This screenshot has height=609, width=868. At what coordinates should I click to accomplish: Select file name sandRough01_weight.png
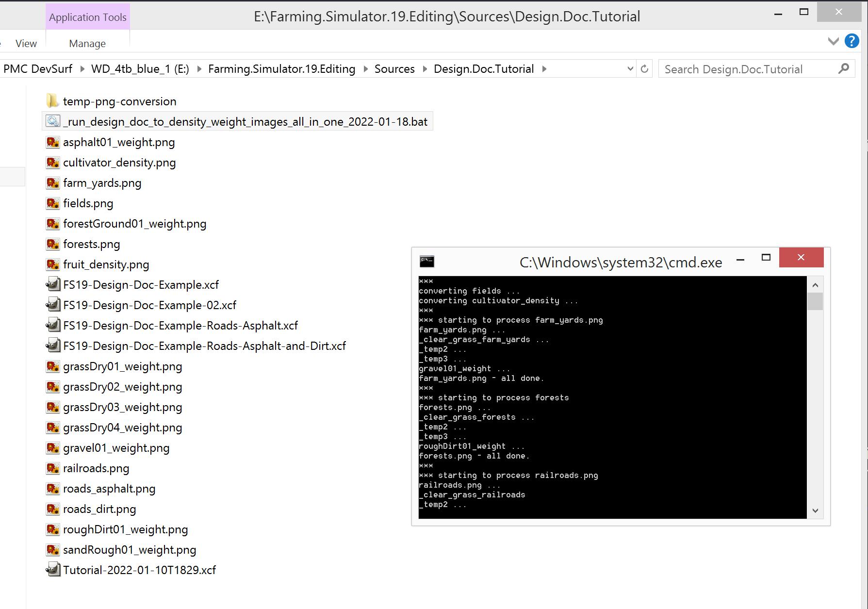(x=130, y=550)
